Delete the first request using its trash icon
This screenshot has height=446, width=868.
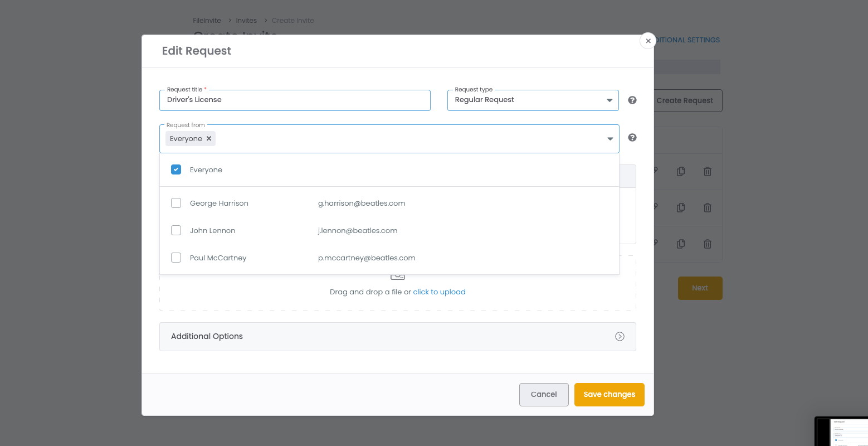coord(707,171)
